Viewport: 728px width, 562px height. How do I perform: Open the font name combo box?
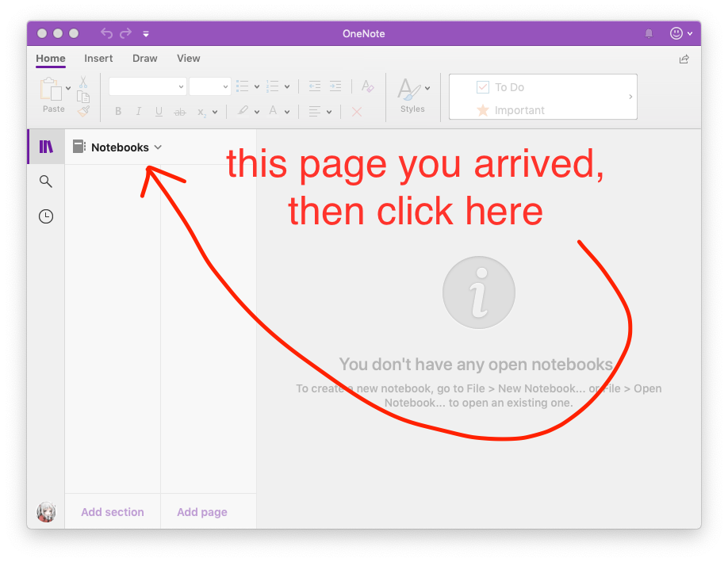click(148, 86)
